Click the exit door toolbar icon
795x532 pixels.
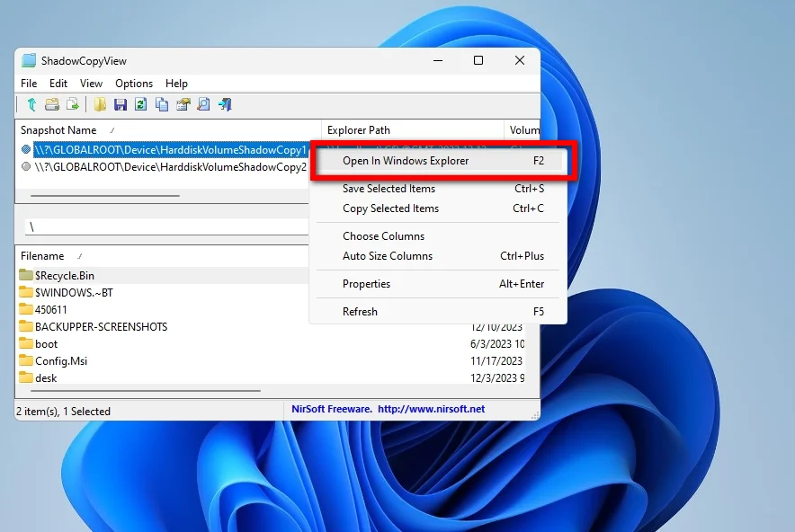click(x=225, y=104)
